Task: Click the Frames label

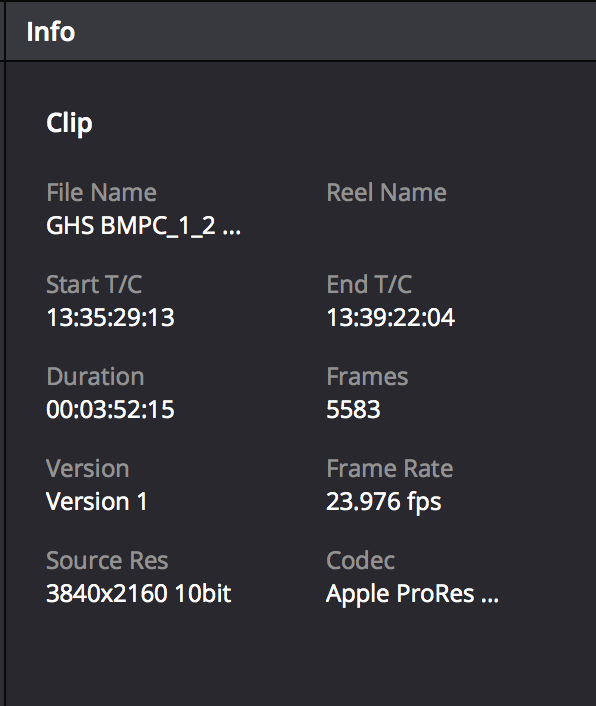Action: pyautogui.click(x=367, y=376)
